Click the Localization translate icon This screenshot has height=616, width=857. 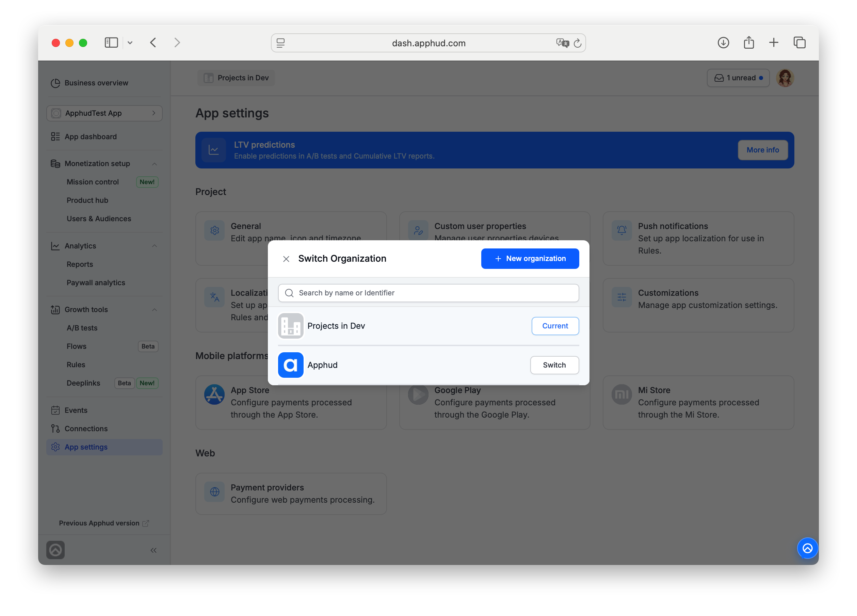point(214,297)
